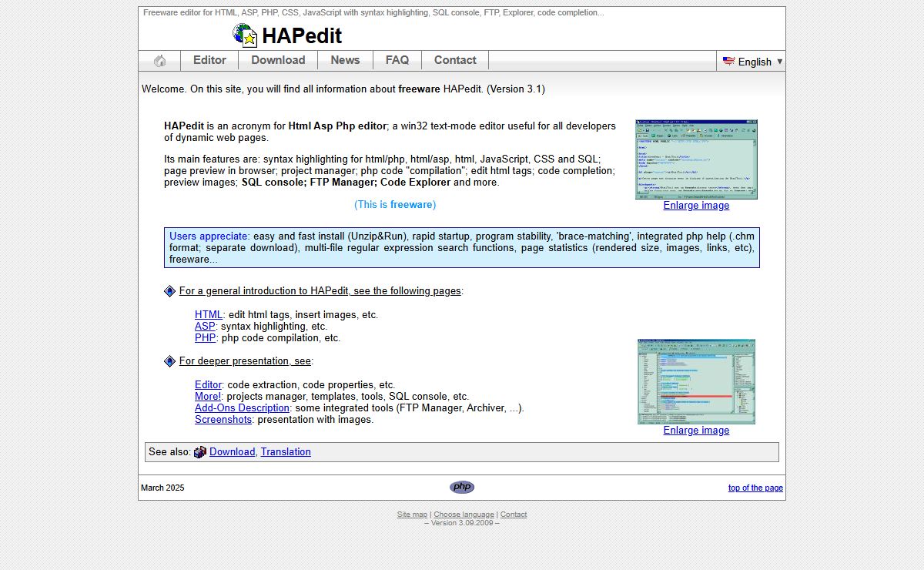Open the FAQ tab
This screenshot has height=570, width=924.
397,60
